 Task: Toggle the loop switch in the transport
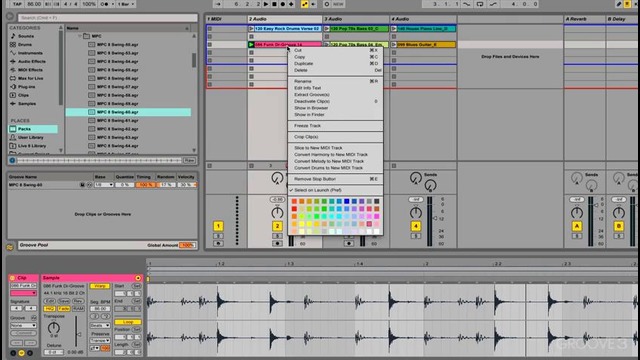tap(480, 4)
